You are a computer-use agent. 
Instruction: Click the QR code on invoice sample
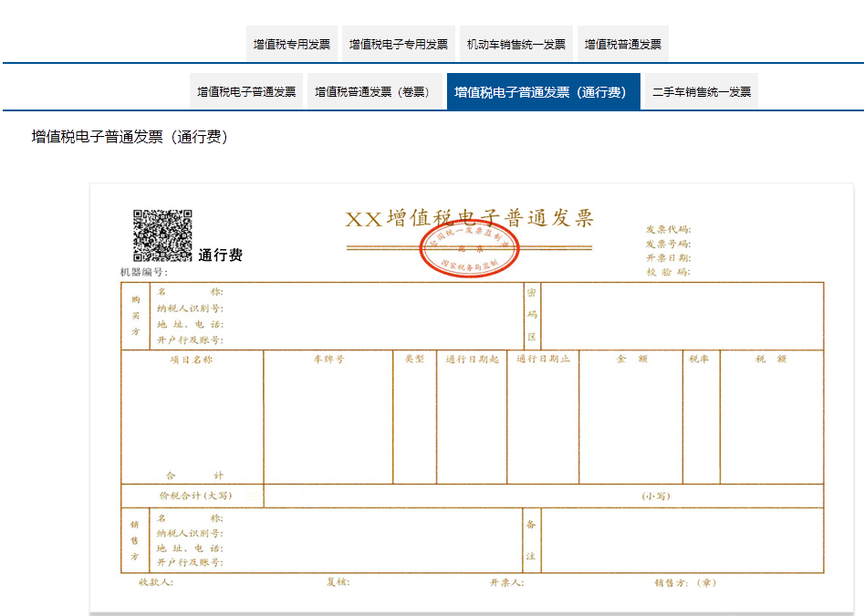tap(162, 235)
